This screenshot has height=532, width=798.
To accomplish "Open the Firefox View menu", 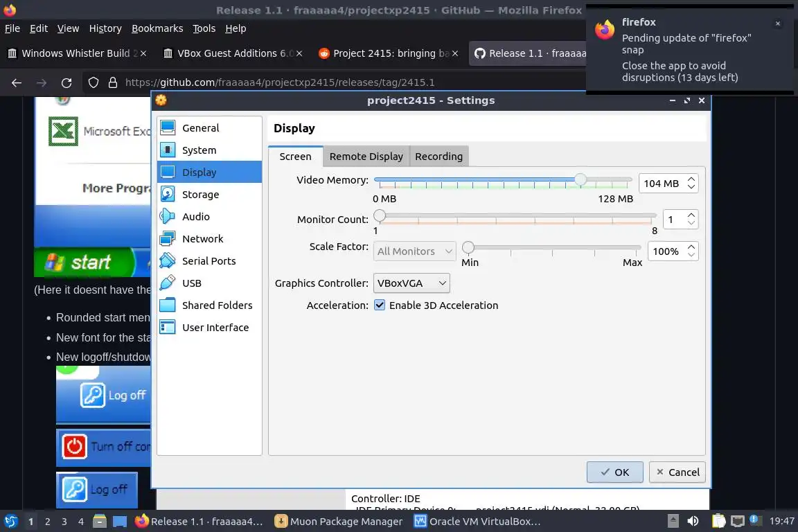I will pos(68,28).
